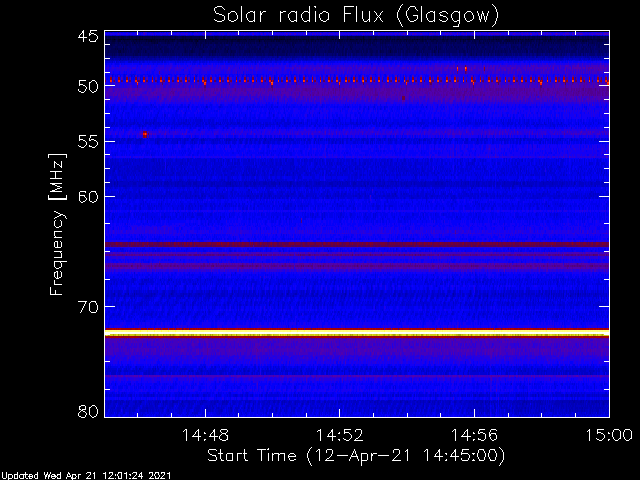Click the 15:00 time tick label

pyautogui.click(x=609, y=435)
